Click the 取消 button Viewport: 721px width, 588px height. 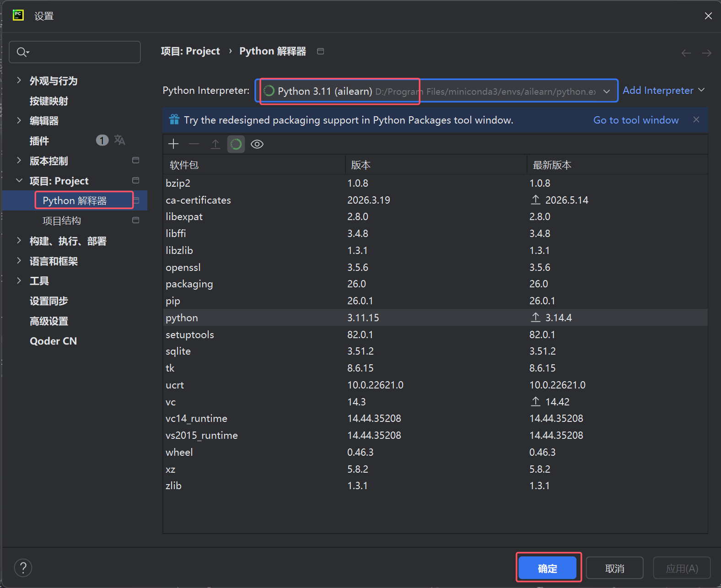(614, 568)
